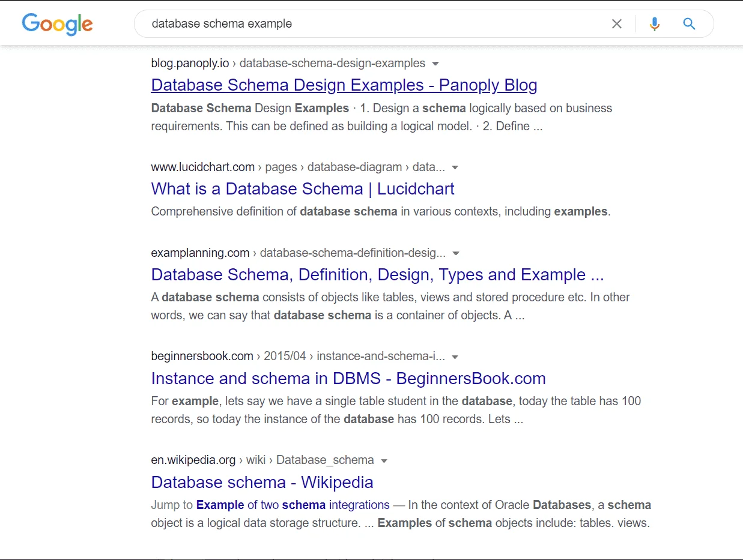This screenshot has width=743, height=560.
Task: Click the Lucidchart snippet about comprehensive definition
Action: coord(381,211)
